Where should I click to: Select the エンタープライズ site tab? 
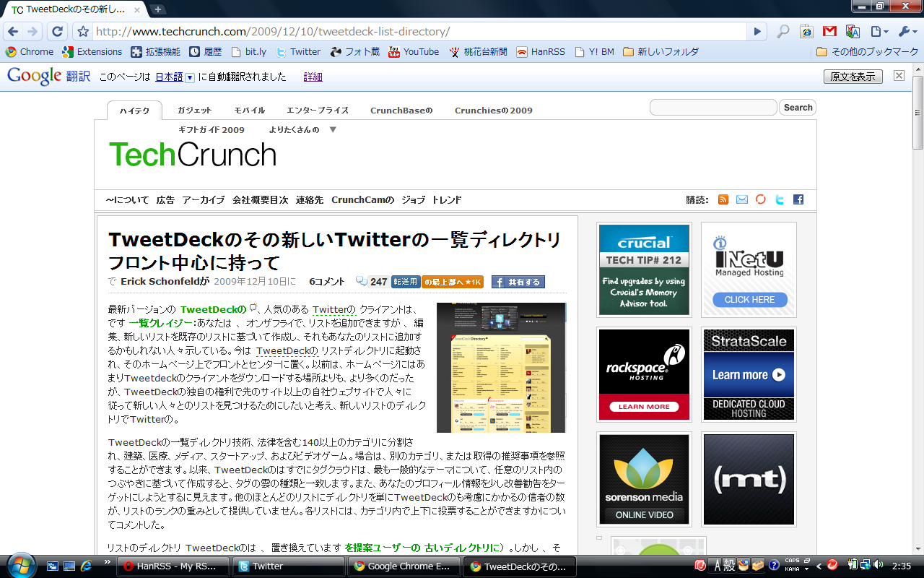pyautogui.click(x=318, y=111)
